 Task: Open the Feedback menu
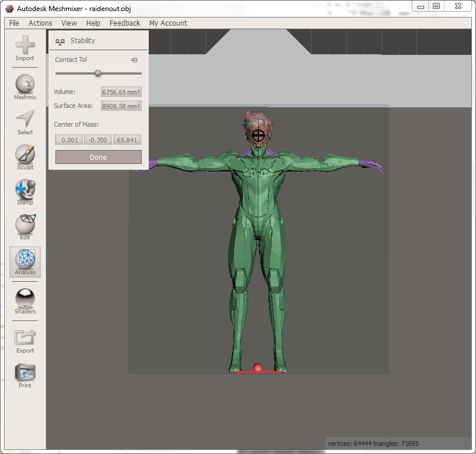click(125, 23)
